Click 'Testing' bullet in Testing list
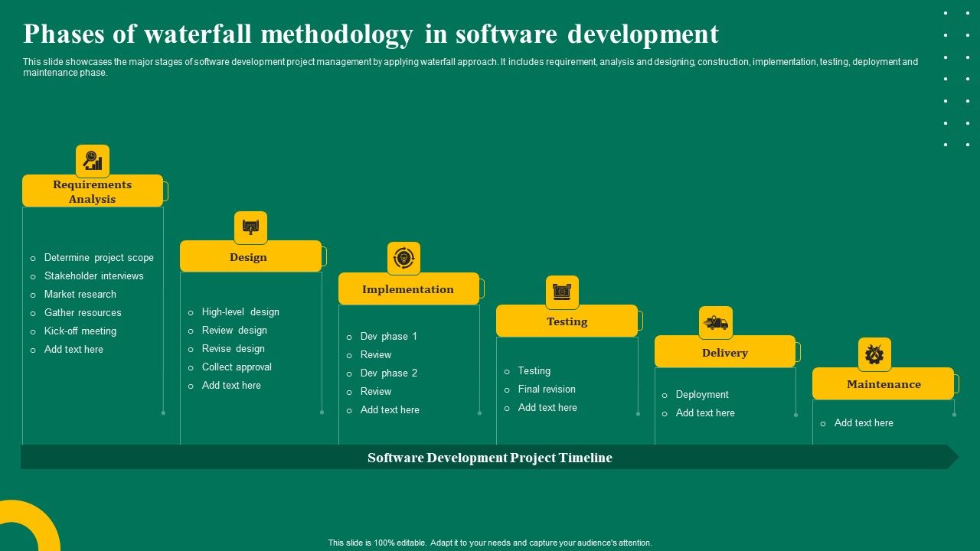The height and width of the screenshot is (551, 980). 534,370
